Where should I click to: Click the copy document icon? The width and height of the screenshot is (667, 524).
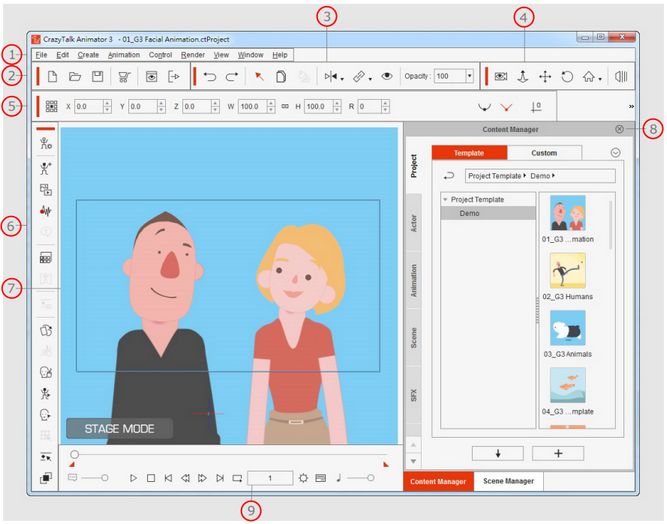coord(281,77)
